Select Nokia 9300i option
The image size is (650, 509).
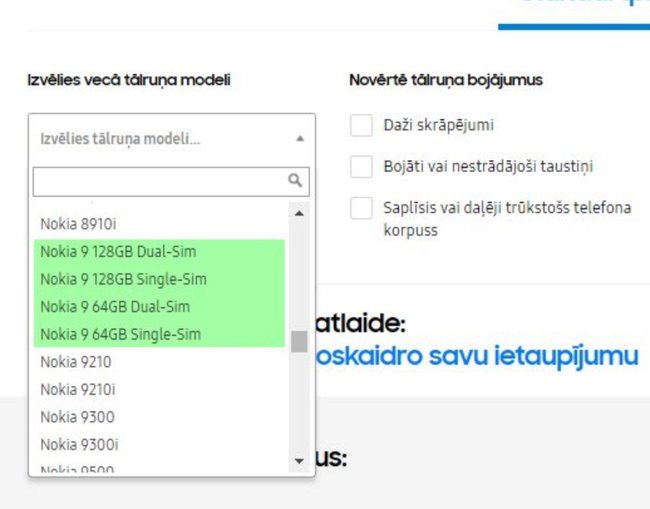click(x=160, y=445)
